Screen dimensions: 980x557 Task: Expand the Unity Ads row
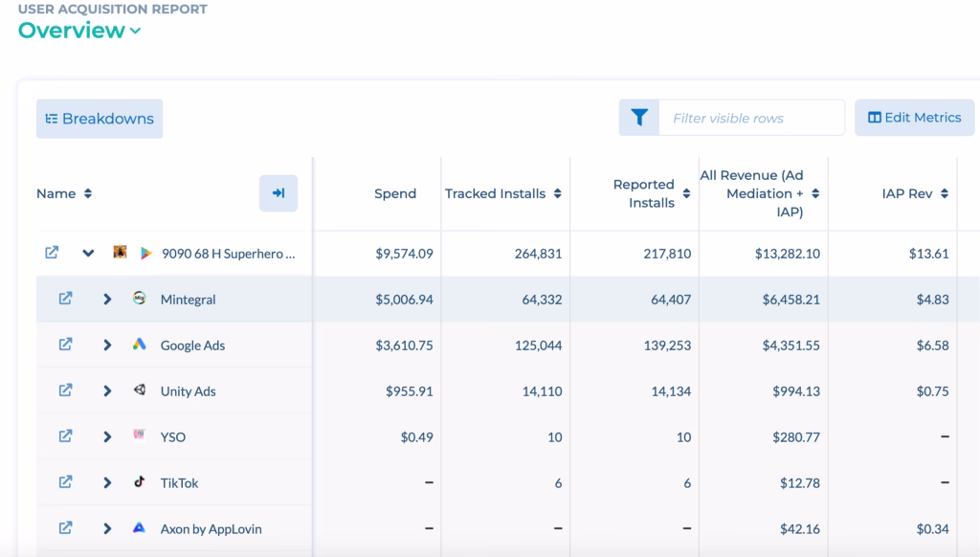pyautogui.click(x=107, y=391)
